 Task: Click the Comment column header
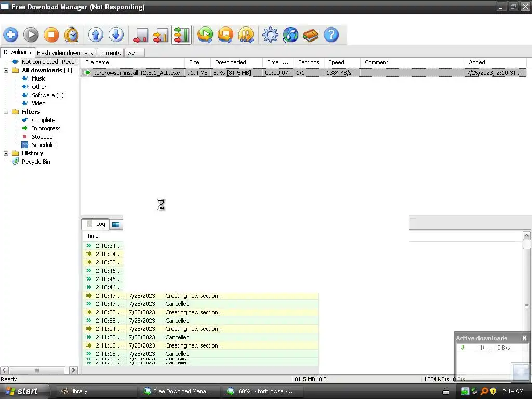click(412, 62)
